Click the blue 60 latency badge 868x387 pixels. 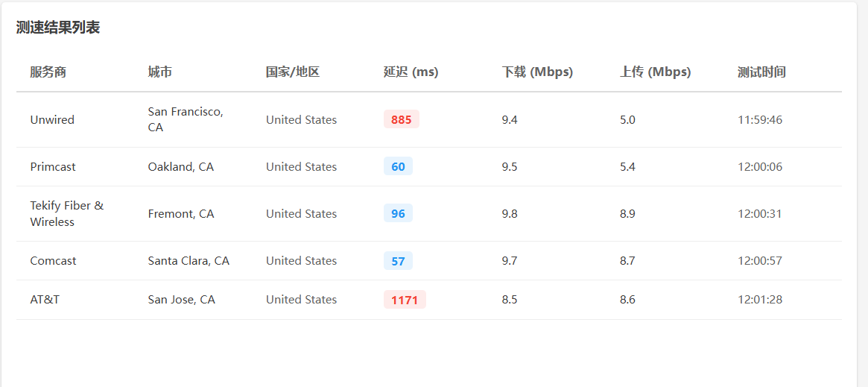(398, 166)
